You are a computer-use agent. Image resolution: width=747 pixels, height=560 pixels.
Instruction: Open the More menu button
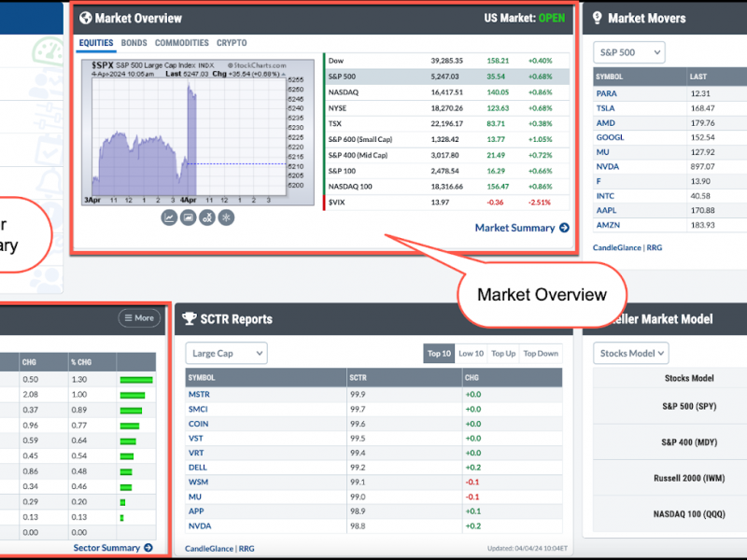tap(139, 317)
